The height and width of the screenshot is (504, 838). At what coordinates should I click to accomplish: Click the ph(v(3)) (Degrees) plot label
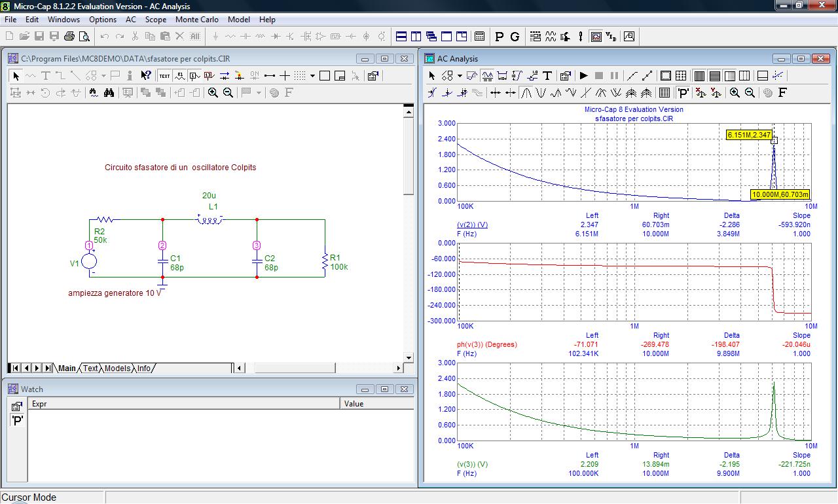pyautogui.click(x=486, y=344)
